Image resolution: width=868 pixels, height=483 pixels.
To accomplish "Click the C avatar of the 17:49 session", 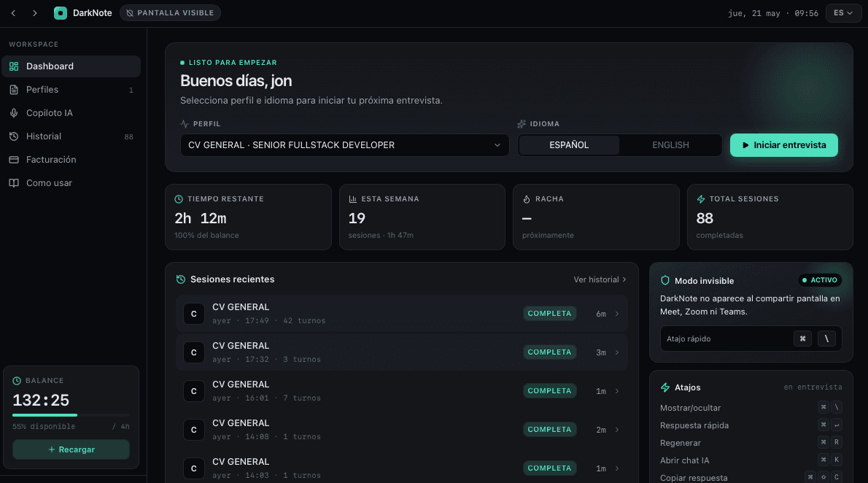I will 194,314.
